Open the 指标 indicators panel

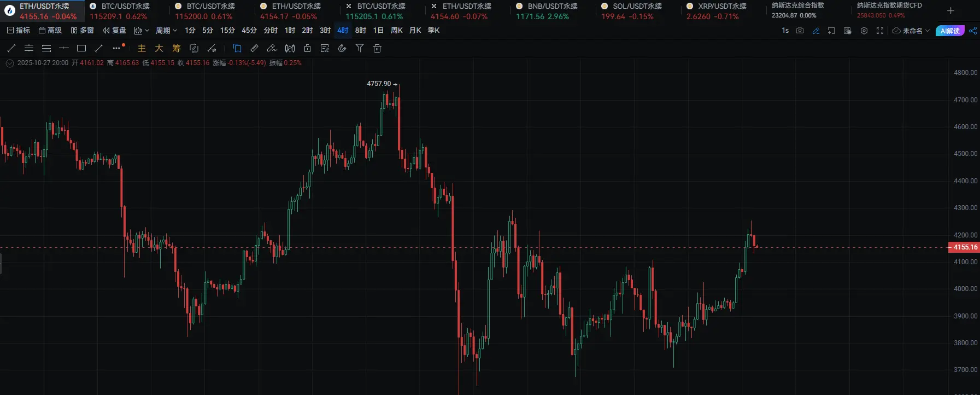point(19,31)
